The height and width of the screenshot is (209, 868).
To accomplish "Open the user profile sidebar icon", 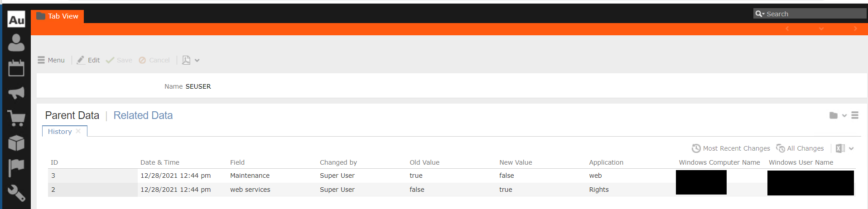I will 16,43.
